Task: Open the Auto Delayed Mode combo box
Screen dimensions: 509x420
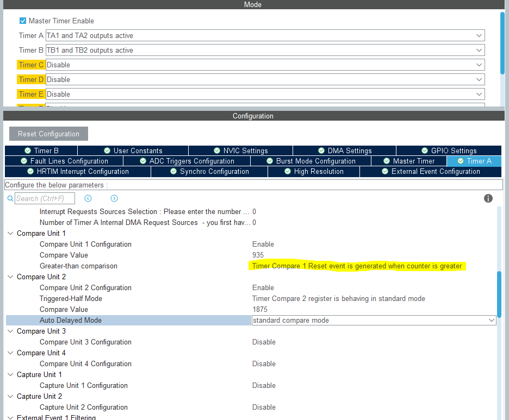Action: (x=491, y=320)
